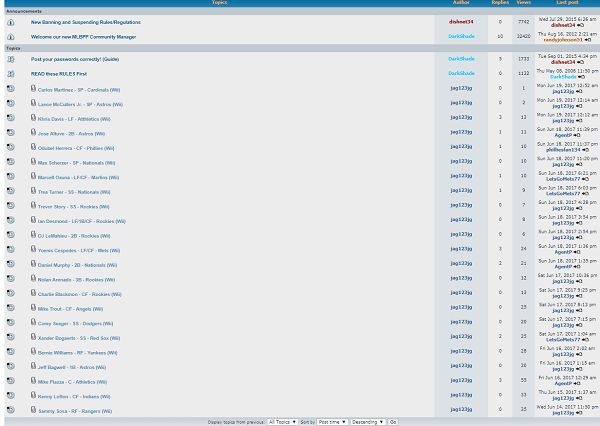The image size is (600, 426).
Task: Click the Views column header
Action: [x=523, y=2]
